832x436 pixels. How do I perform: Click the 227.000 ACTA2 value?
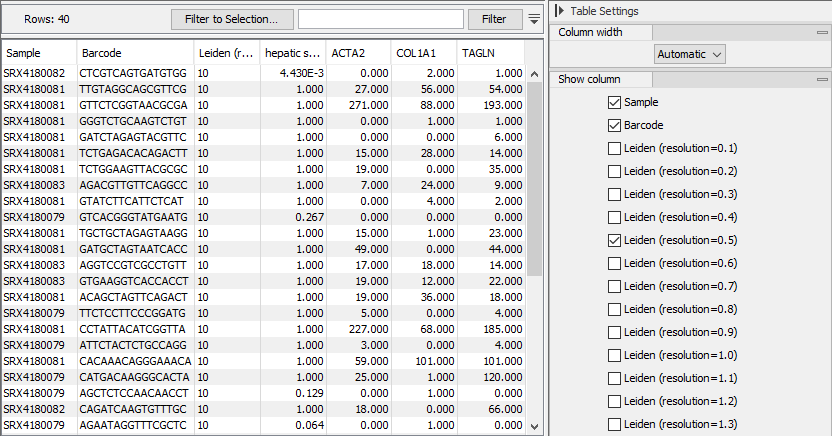pos(368,329)
